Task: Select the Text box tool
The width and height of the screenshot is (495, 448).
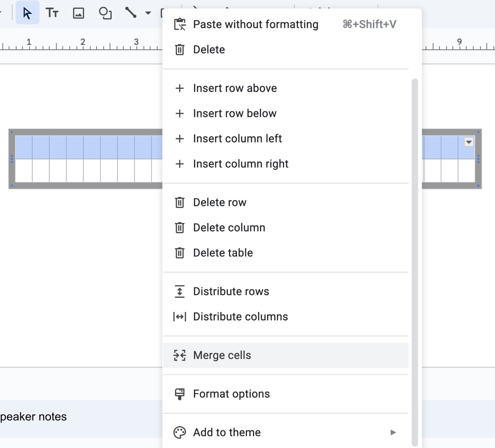Action: (x=52, y=13)
